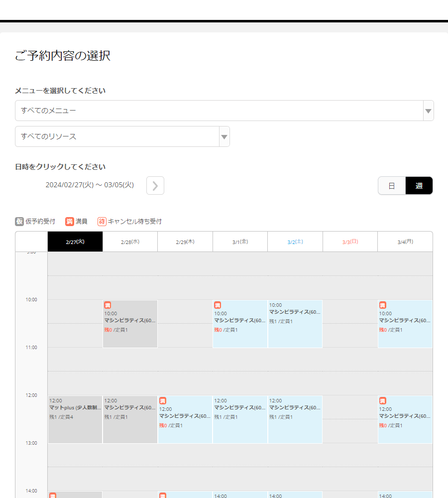Click the 満員 legend icon
The image size is (448, 498).
pos(69,221)
